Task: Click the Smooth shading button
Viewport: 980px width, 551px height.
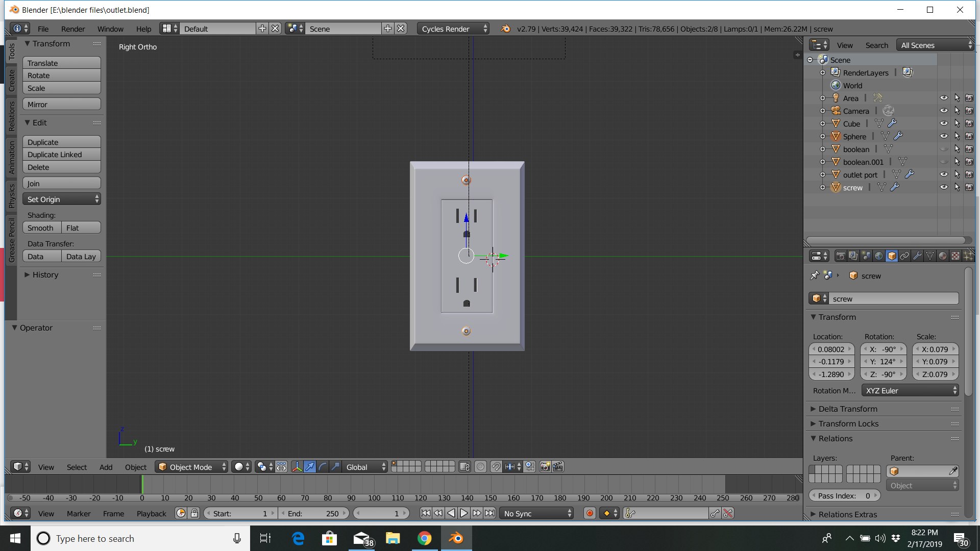Action: tap(42, 228)
